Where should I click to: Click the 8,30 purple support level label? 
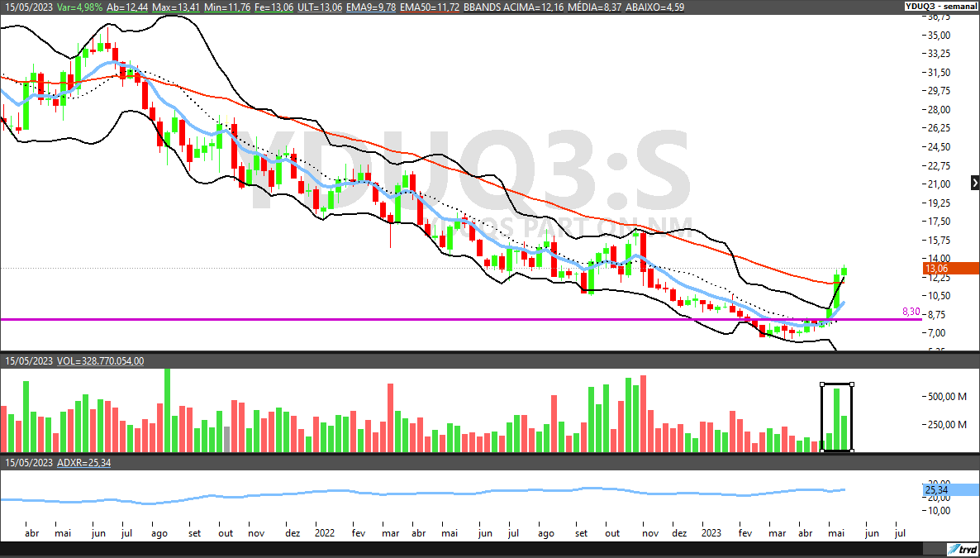point(910,312)
